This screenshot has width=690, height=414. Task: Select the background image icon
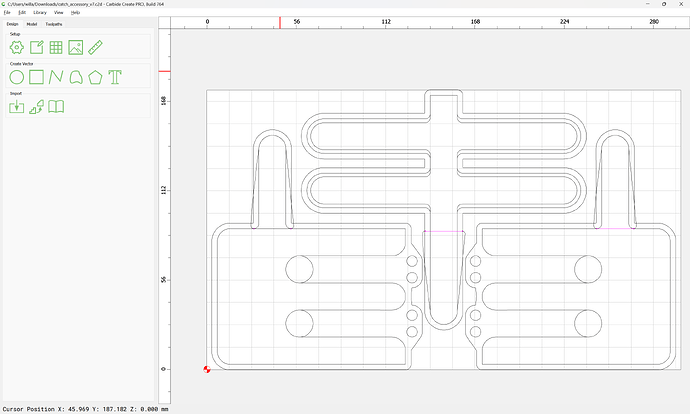coord(76,48)
